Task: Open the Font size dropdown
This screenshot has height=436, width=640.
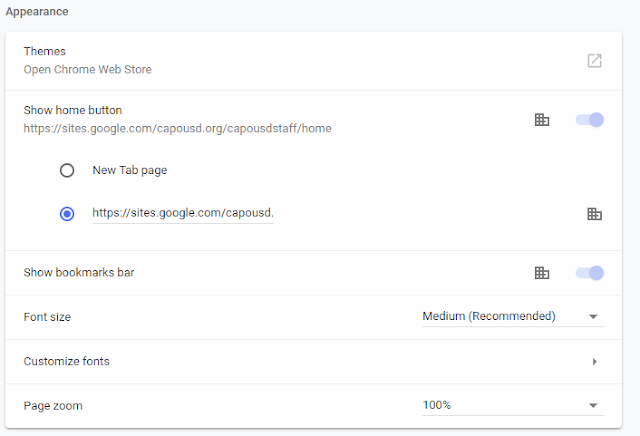Action: tap(512, 317)
